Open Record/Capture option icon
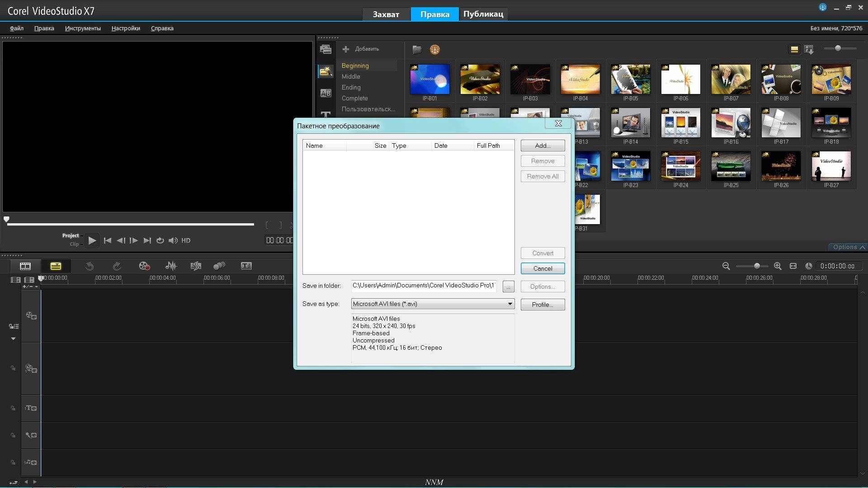Screen dimensions: 868x488 (144, 266)
